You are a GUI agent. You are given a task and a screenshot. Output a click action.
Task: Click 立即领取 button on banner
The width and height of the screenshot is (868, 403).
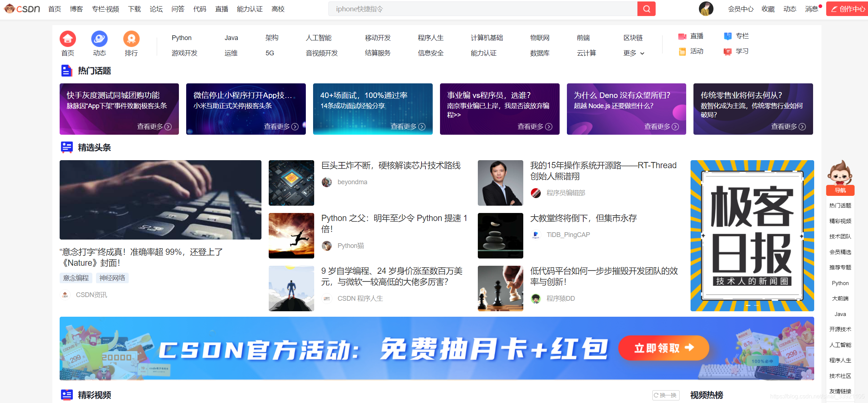click(x=663, y=348)
